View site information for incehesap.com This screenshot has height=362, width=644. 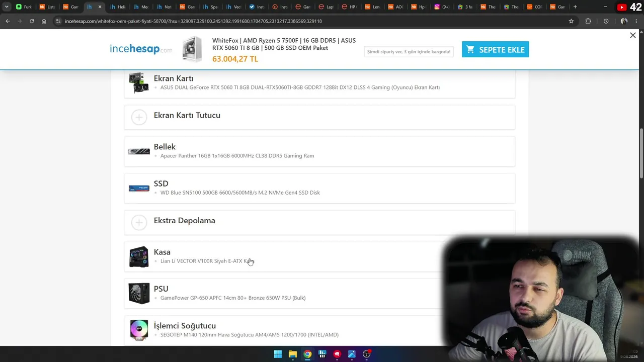(x=58, y=21)
